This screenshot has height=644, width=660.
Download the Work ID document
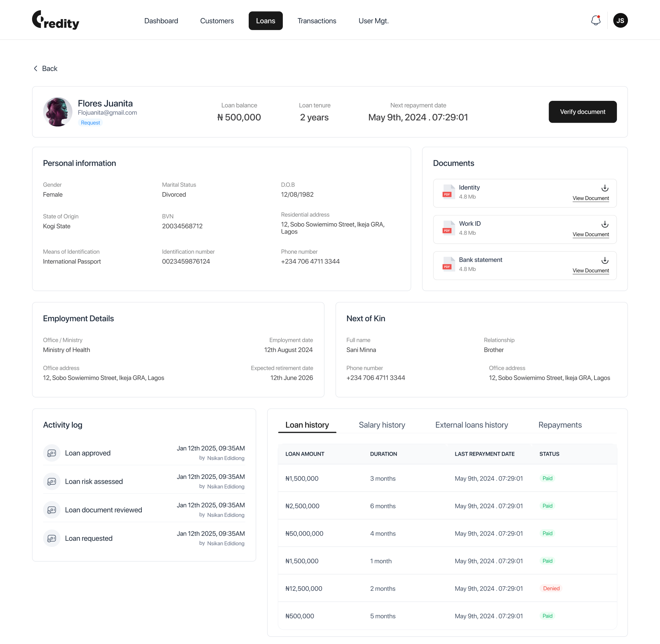pos(605,225)
